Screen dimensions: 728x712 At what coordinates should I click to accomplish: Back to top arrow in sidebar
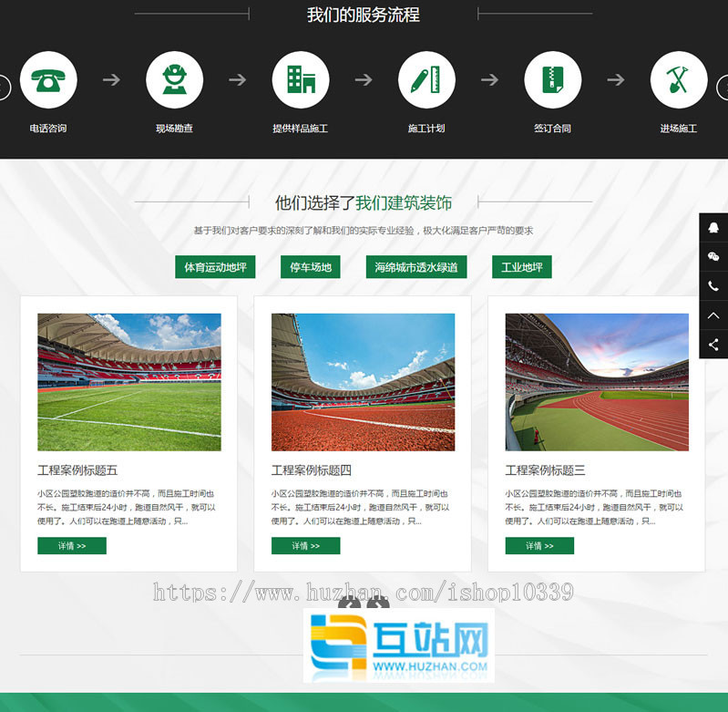(x=713, y=315)
